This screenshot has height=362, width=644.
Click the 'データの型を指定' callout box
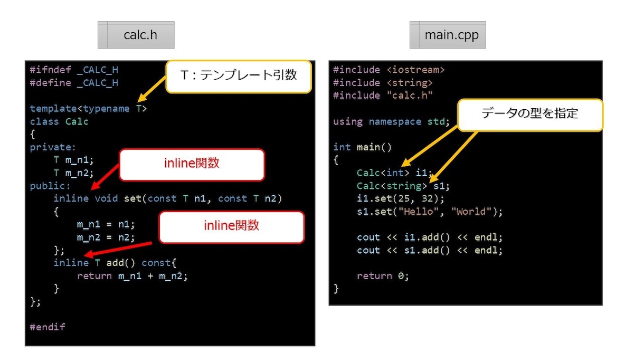[x=530, y=115]
